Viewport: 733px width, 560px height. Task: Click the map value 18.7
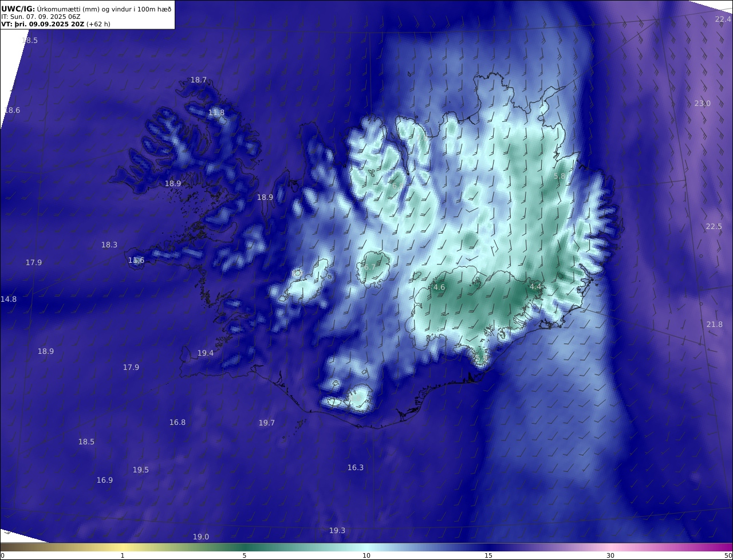pyautogui.click(x=198, y=80)
